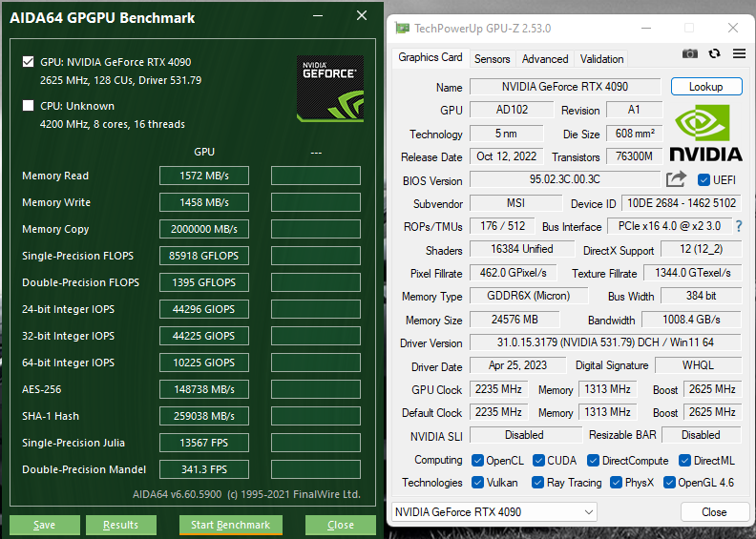This screenshot has height=539, width=756.
Task: Click the SHA-1 Hash 259038 MB/s value
Action: 204,416
